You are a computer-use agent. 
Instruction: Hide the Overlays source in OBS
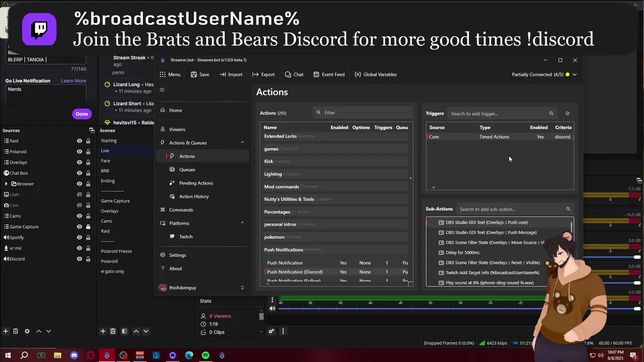tap(79, 162)
